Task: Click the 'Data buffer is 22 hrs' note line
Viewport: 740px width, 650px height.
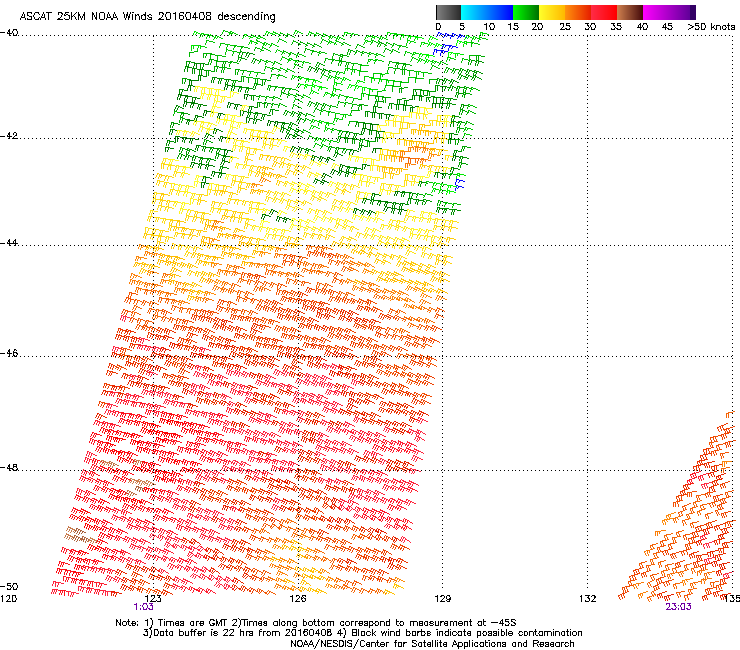Action: click(x=362, y=633)
